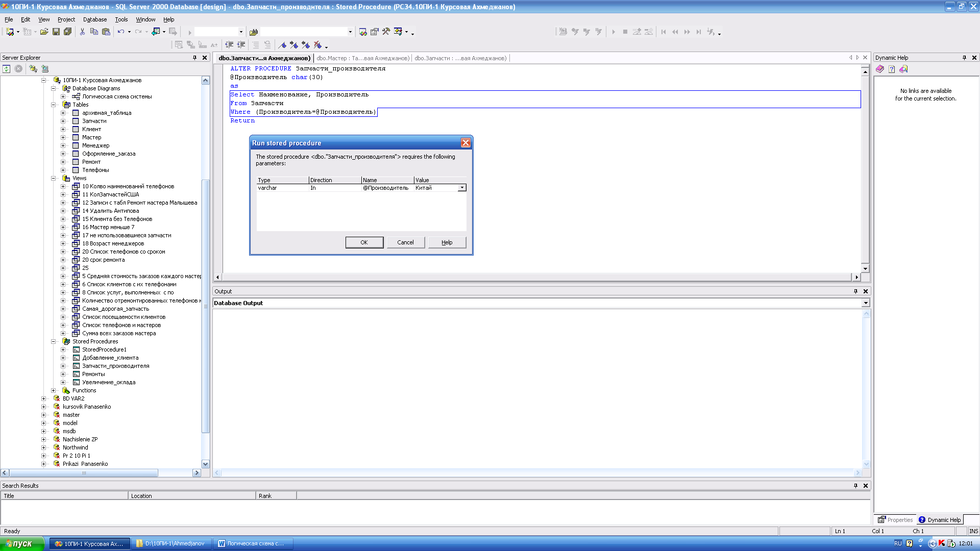Click the Contents book icon in Dynamic Help
Image resolution: width=980 pixels, height=551 pixels.
click(x=880, y=69)
